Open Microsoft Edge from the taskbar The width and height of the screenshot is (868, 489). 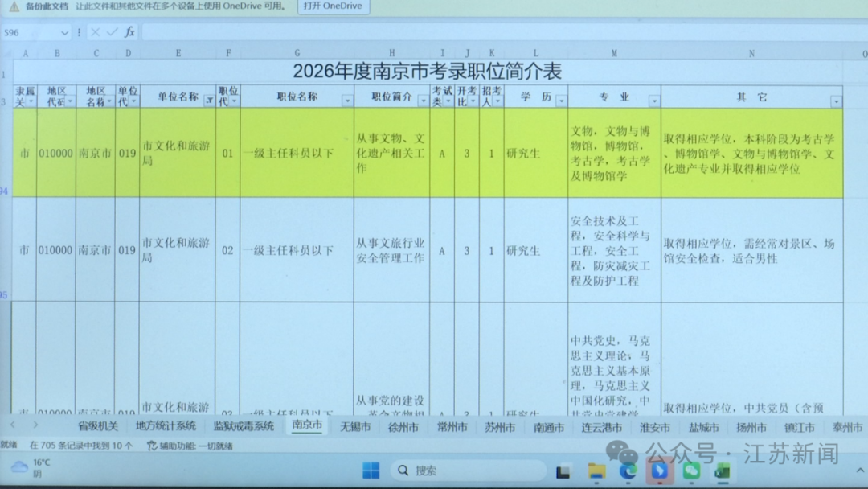pos(628,471)
